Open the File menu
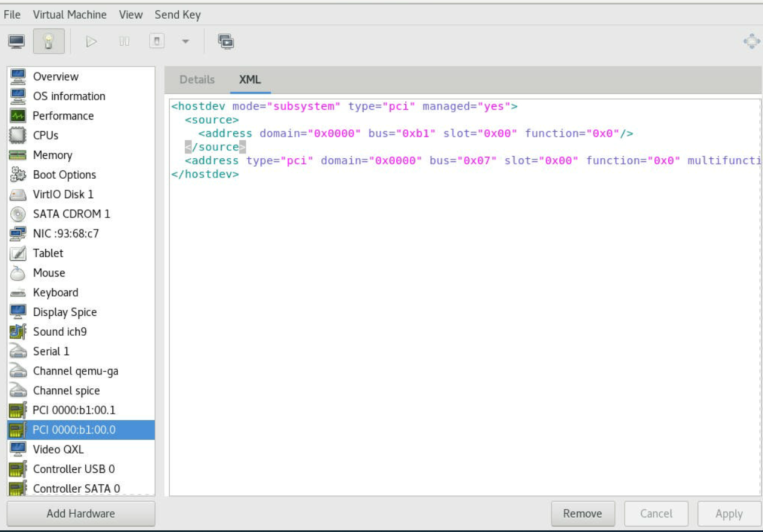The width and height of the screenshot is (763, 532). click(x=12, y=14)
